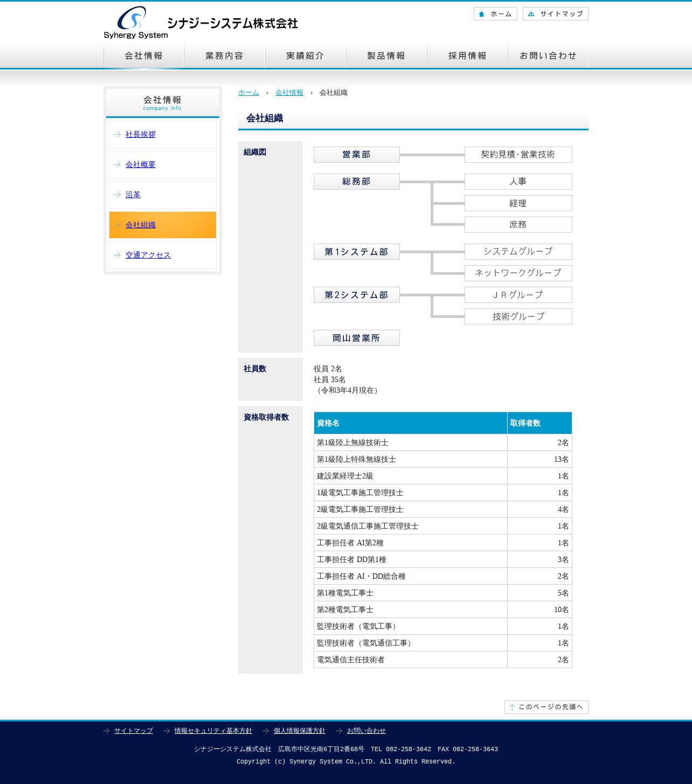
Task: Click the footer arrow icon beside サイトマップ
Action: click(x=107, y=731)
